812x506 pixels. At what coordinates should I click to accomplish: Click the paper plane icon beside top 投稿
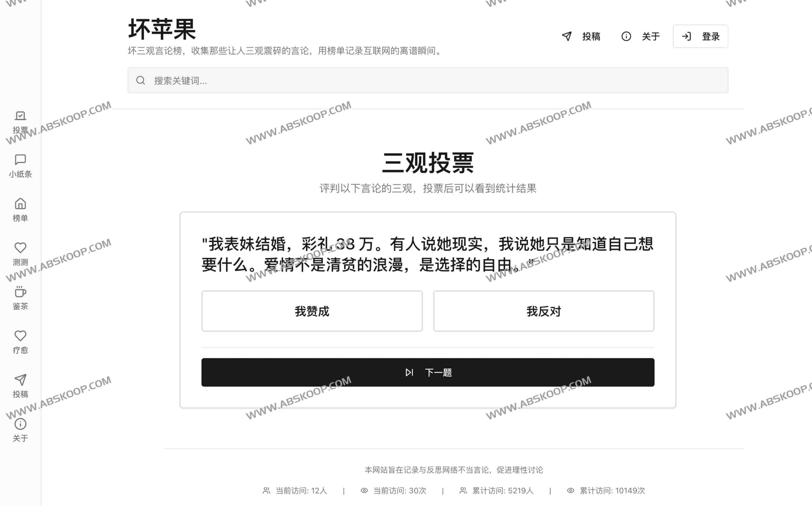pos(567,36)
